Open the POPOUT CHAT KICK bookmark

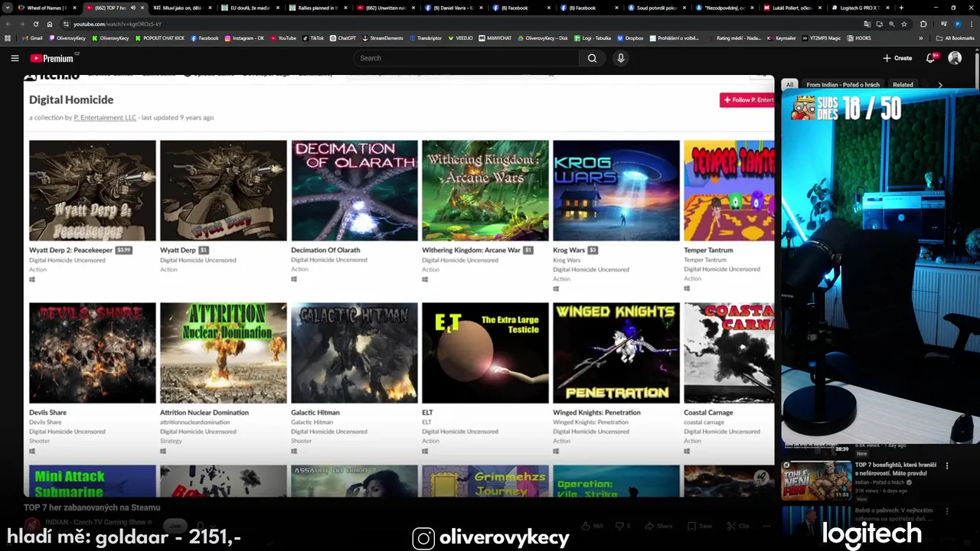coord(160,37)
